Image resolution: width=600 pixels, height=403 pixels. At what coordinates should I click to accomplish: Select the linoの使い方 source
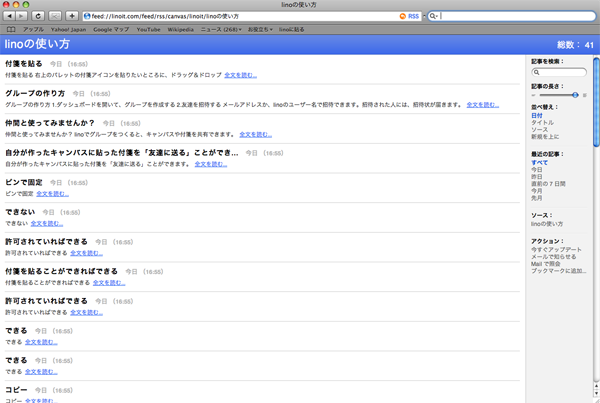(547, 224)
